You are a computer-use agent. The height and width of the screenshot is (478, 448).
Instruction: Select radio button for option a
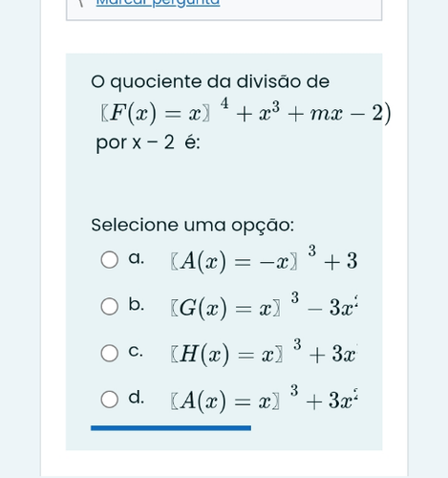[x=110, y=259]
